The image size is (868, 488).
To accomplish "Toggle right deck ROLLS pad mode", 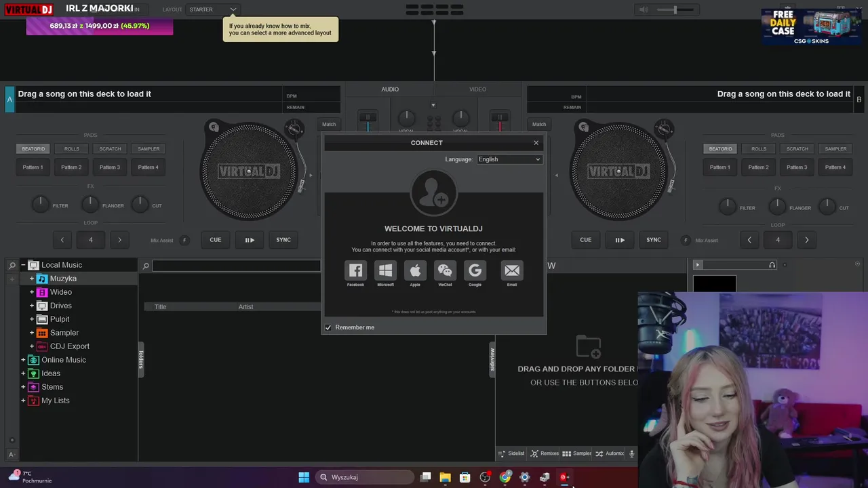I will coord(759,148).
